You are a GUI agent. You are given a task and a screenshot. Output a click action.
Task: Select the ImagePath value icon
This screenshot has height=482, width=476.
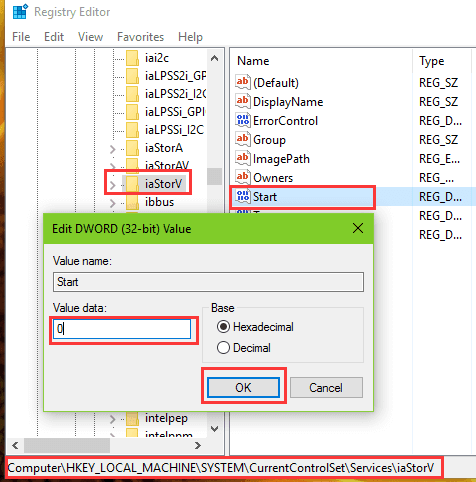(x=243, y=158)
